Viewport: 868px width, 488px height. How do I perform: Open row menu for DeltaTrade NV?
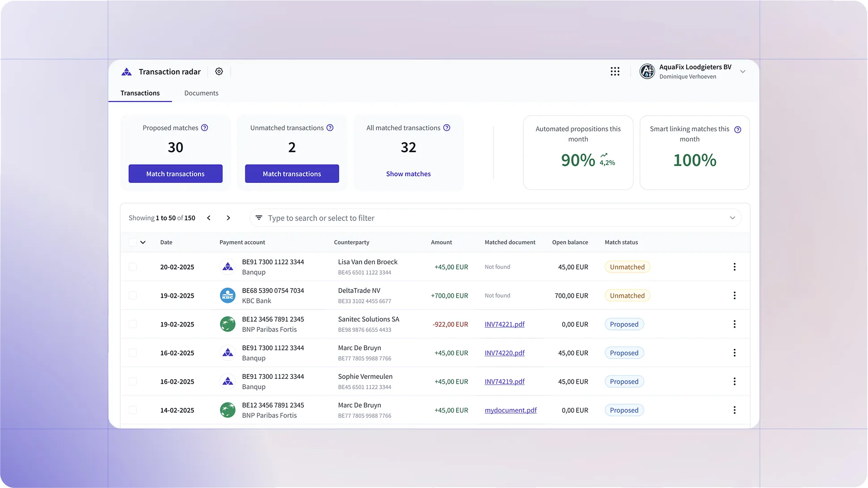734,296
